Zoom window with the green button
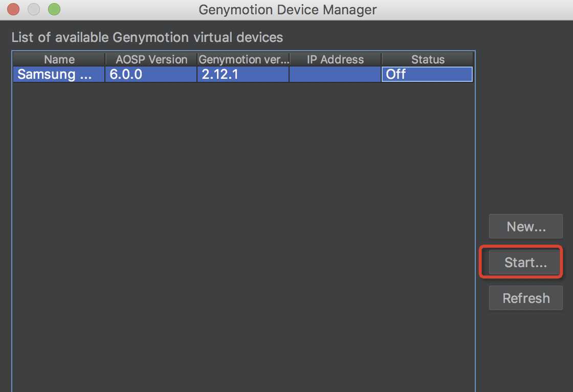This screenshot has width=573, height=392. pos(54,9)
